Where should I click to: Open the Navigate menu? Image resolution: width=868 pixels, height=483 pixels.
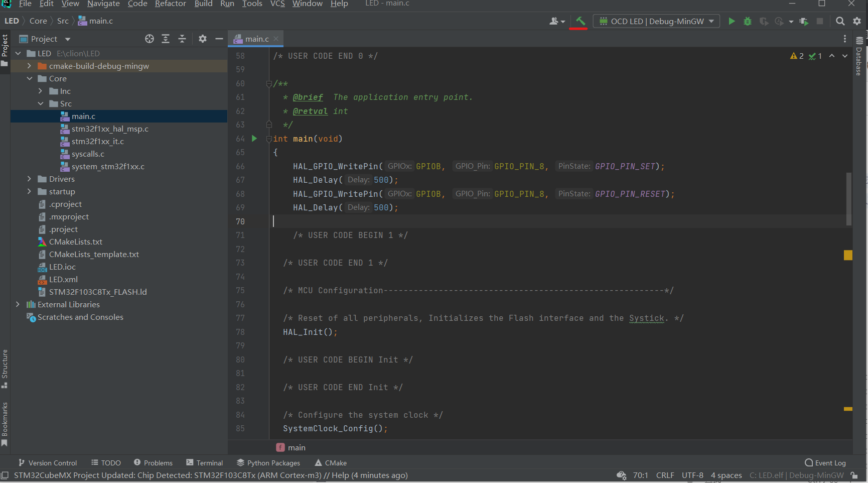tap(103, 4)
